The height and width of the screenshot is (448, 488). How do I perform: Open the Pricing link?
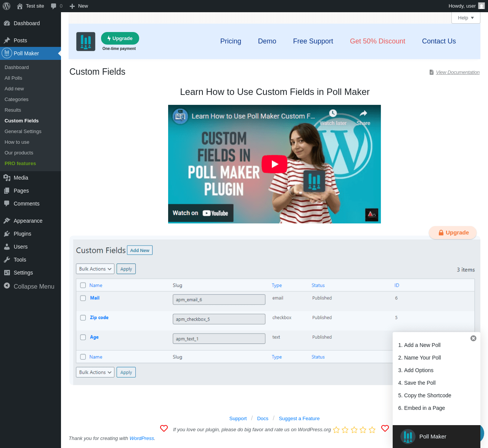click(231, 41)
